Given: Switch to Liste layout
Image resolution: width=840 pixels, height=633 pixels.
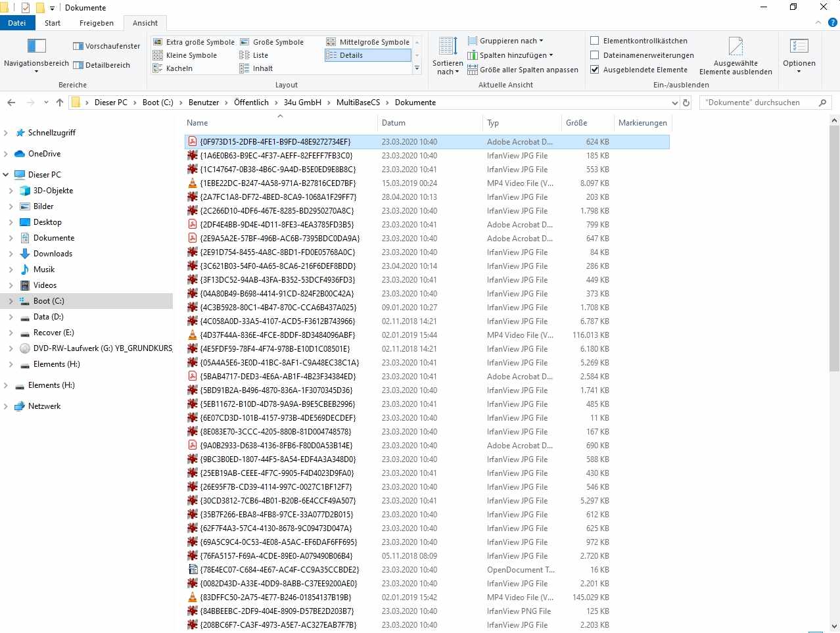Looking at the screenshot, I should pos(254,55).
